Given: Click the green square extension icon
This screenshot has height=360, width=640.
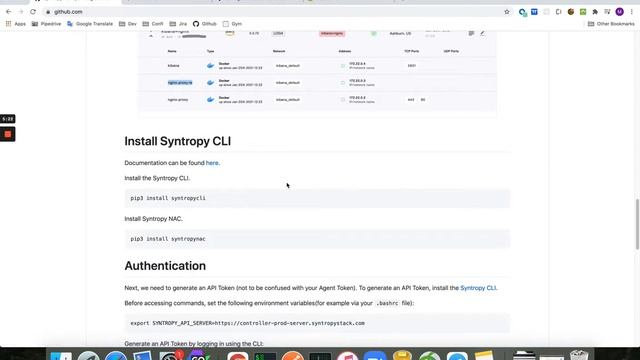Looking at the screenshot, I should (x=583, y=12).
